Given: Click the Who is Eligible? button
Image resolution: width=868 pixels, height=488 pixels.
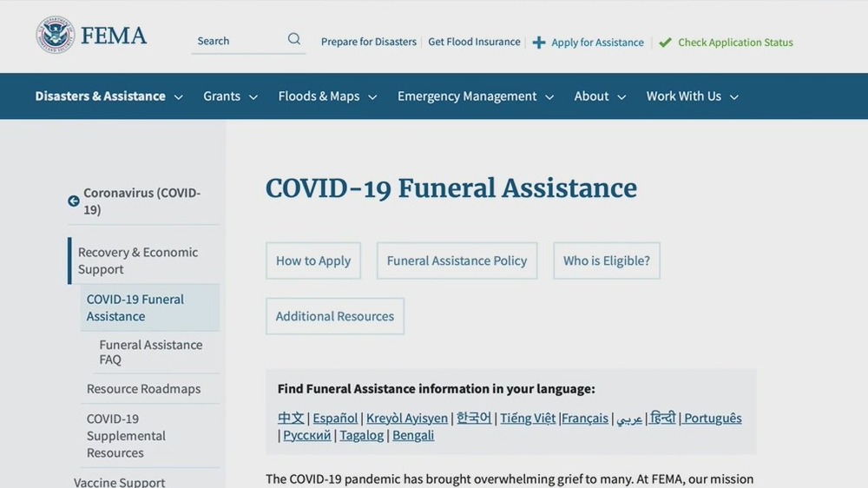Looking at the screenshot, I should [607, 260].
